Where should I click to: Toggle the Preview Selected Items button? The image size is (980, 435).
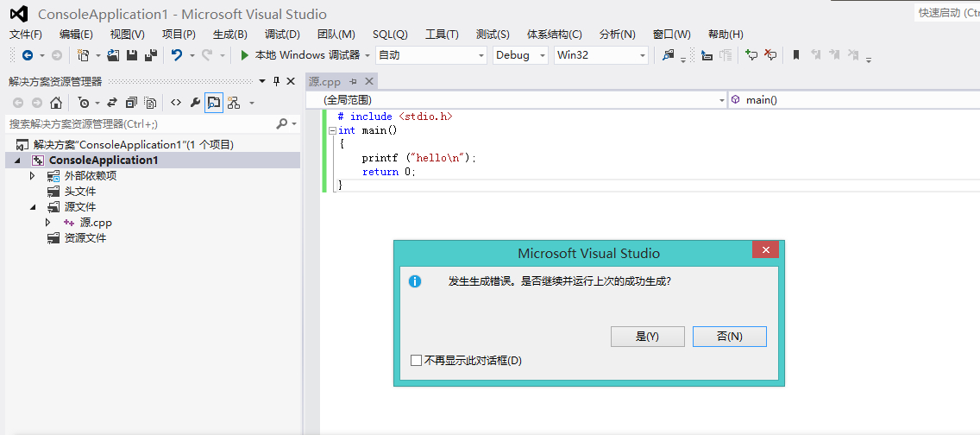[x=214, y=103]
